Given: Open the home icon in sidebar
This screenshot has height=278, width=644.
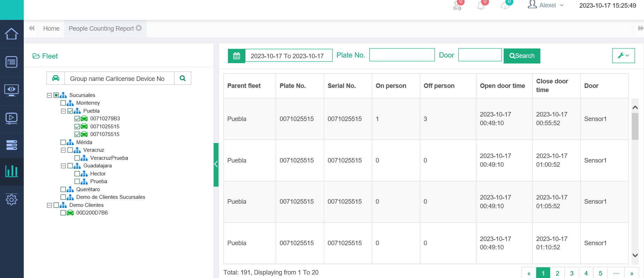Looking at the screenshot, I should coord(12,34).
